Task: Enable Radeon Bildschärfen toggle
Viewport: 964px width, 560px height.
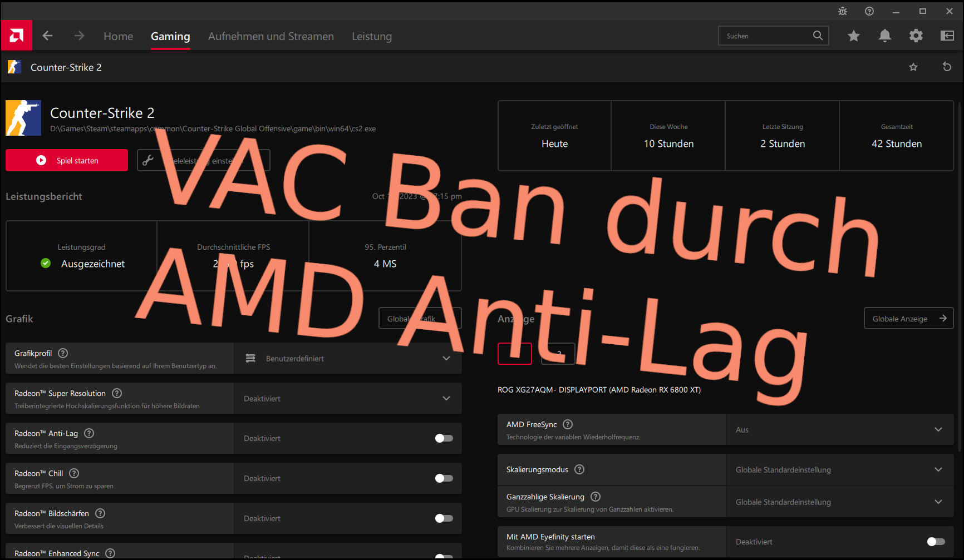Action: 444,518
